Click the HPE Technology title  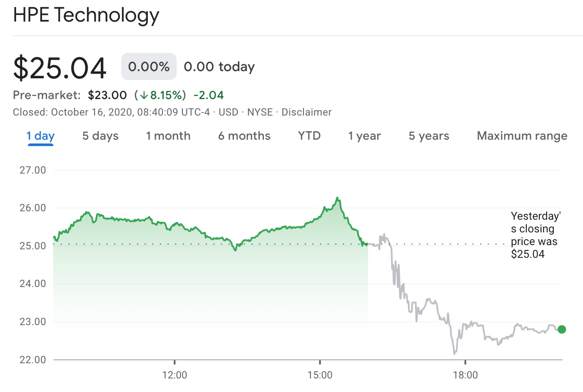pyautogui.click(x=86, y=15)
